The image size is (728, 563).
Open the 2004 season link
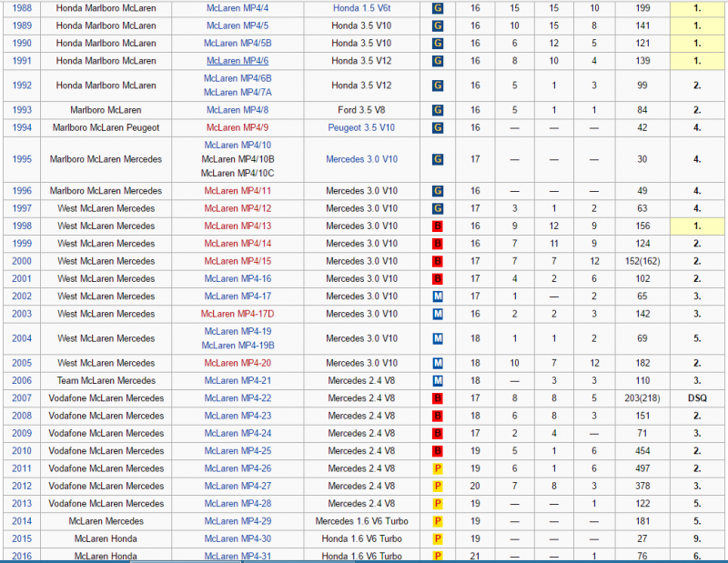click(x=22, y=338)
